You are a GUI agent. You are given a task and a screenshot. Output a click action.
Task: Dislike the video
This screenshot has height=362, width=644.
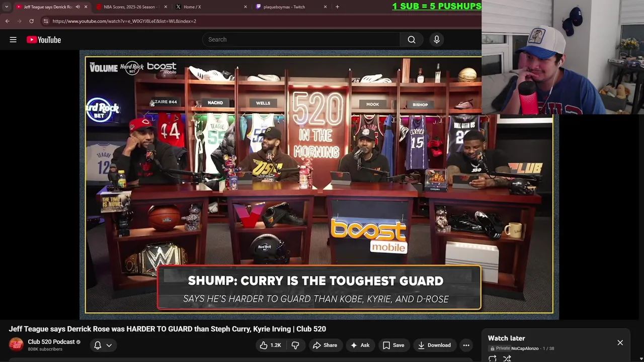[295, 345]
